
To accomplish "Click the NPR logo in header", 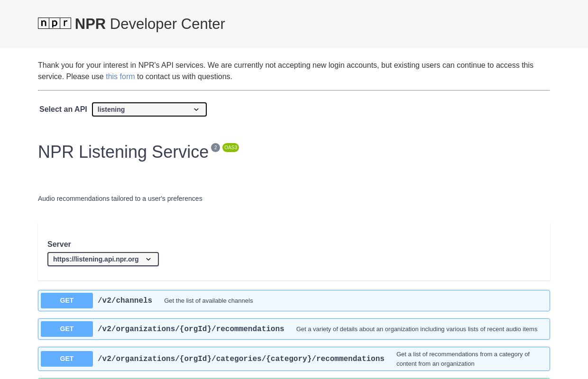I will tap(55, 23).
